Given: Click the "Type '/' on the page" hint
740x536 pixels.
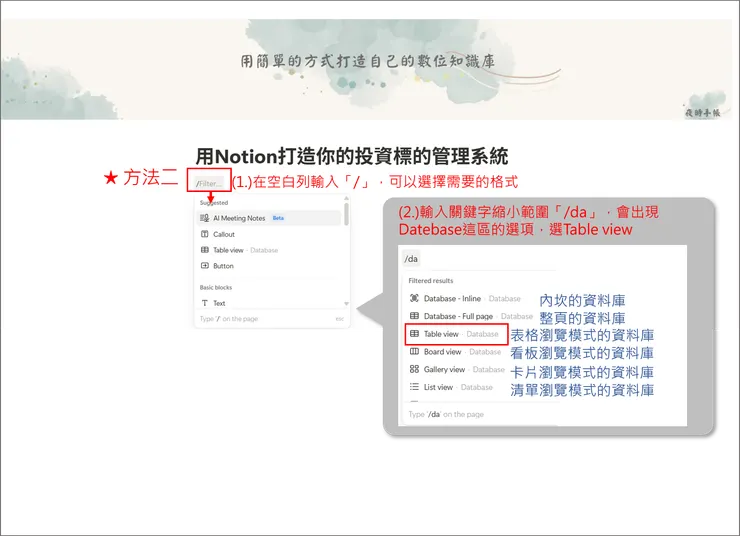Looking at the screenshot, I should coord(229,318).
